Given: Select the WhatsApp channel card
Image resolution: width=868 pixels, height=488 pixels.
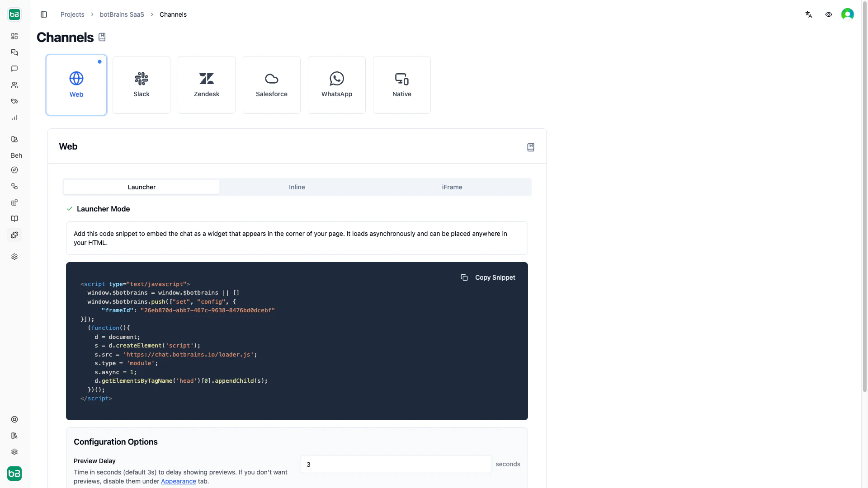Looking at the screenshot, I should point(336,85).
